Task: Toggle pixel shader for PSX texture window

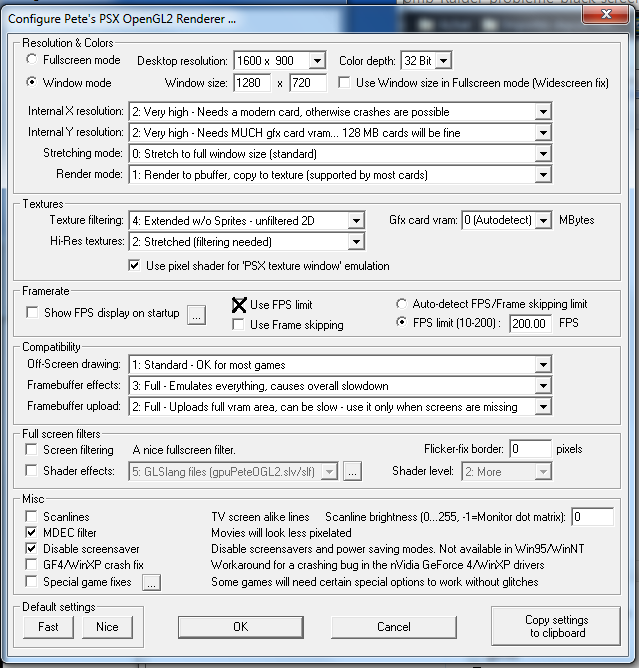Action: pos(134,265)
